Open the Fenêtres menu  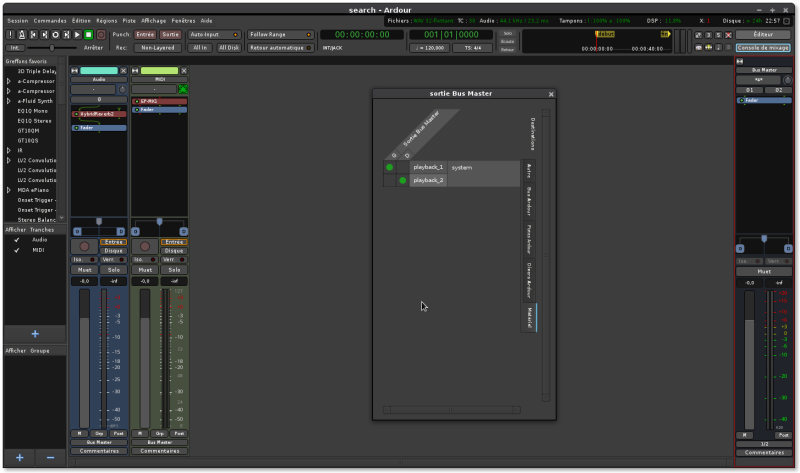183,21
